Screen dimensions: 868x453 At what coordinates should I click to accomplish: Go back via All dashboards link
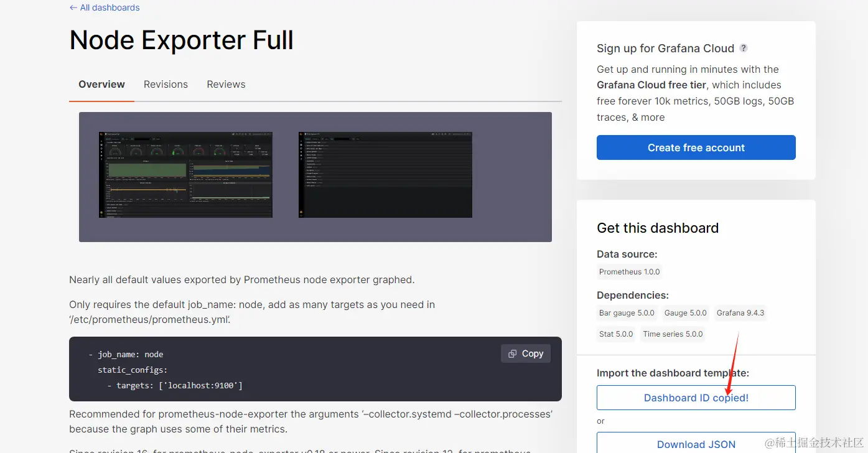tap(105, 7)
